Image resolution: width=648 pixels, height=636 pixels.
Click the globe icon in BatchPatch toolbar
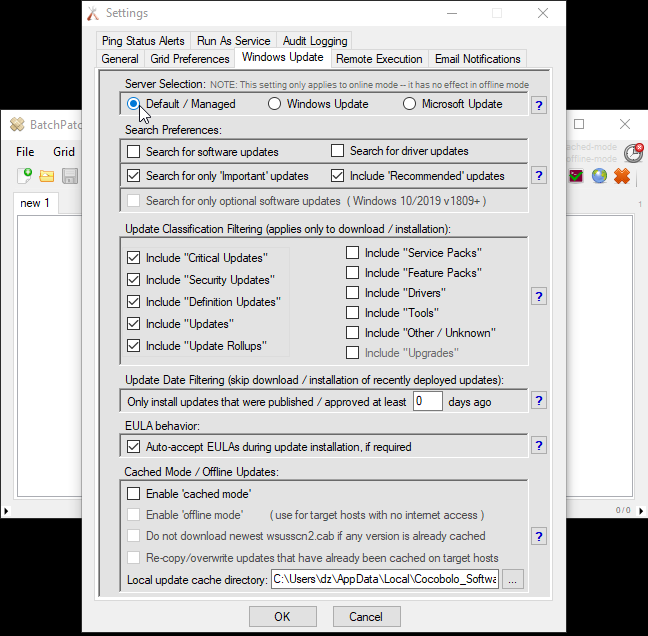(599, 176)
